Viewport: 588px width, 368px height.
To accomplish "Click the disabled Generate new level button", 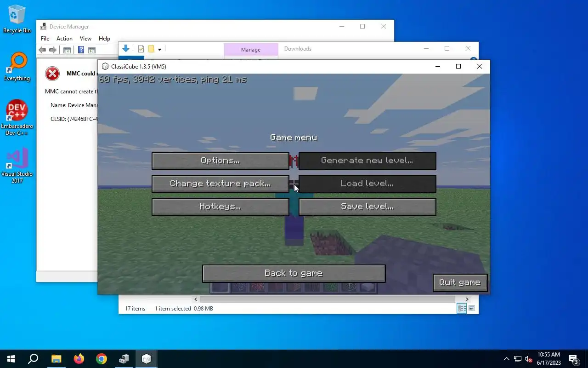I will pos(367,161).
